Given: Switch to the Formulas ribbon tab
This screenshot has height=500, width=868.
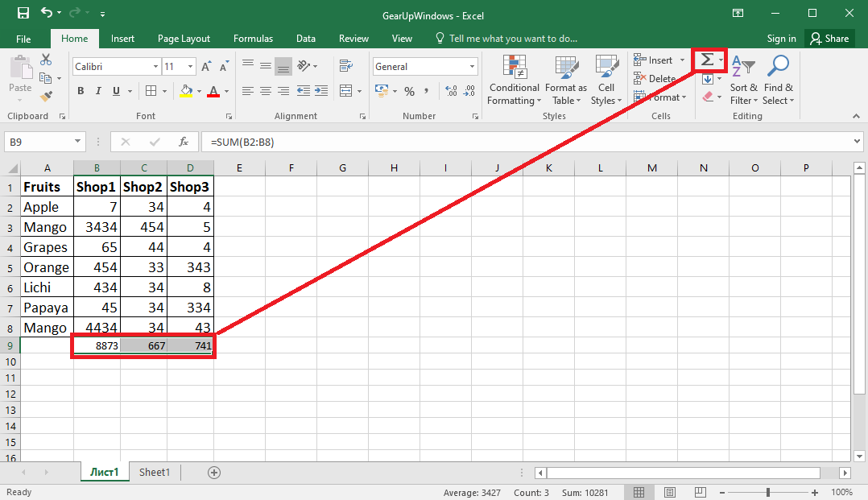Looking at the screenshot, I should click(253, 38).
